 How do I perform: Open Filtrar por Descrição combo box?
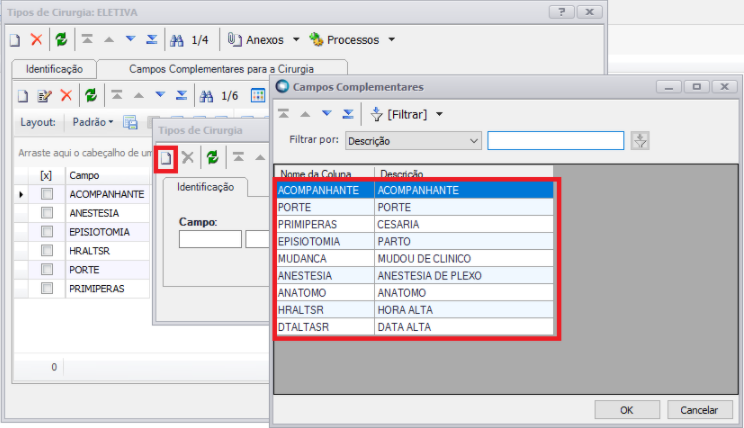point(413,141)
